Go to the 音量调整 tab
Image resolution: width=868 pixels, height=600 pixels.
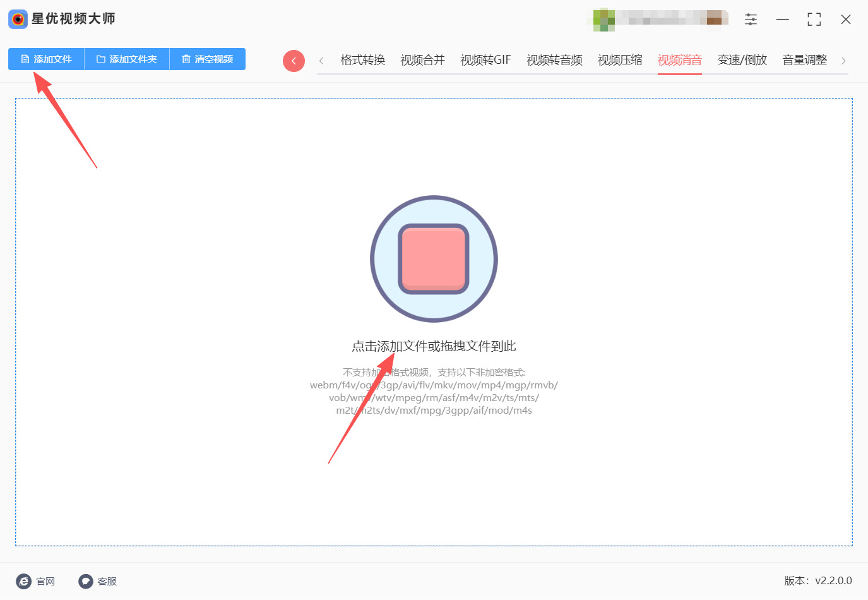[805, 60]
